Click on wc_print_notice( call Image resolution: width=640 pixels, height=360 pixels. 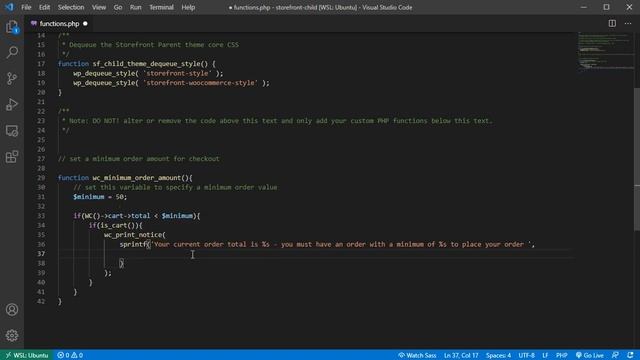click(135, 235)
